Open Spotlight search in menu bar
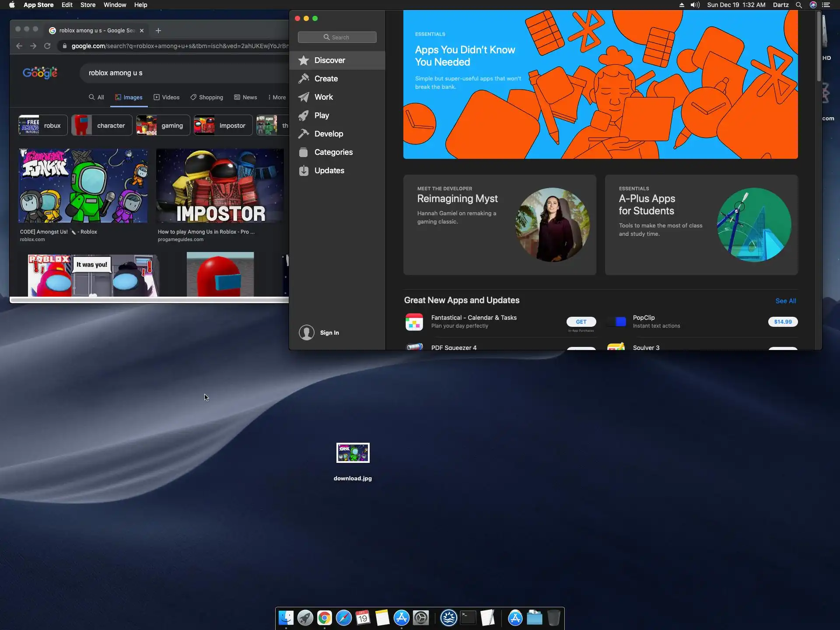The height and width of the screenshot is (630, 840). pyautogui.click(x=798, y=5)
